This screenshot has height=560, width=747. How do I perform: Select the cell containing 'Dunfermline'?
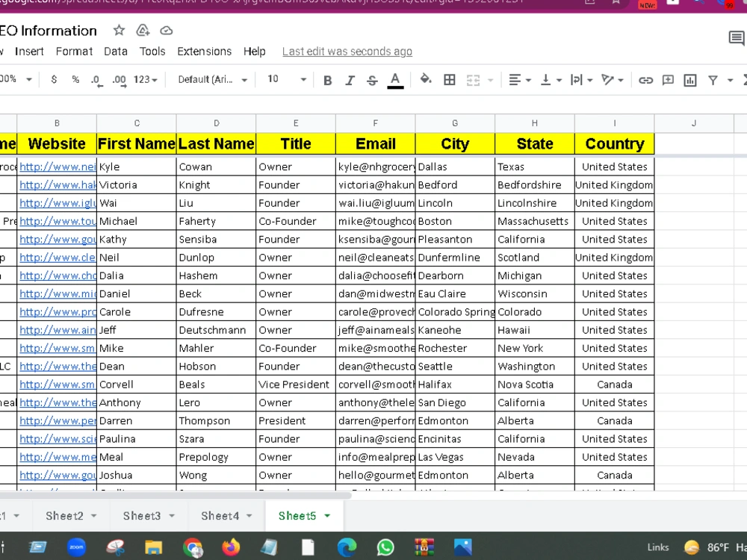(455, 258)
